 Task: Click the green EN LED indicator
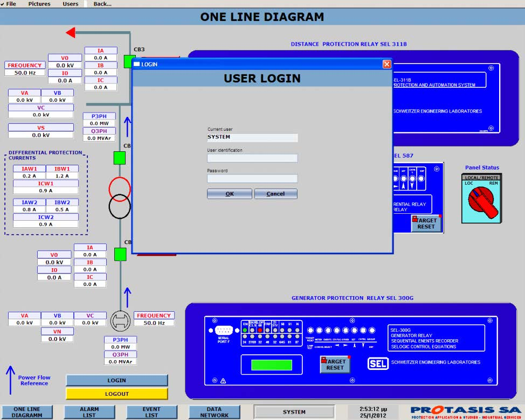245,330
